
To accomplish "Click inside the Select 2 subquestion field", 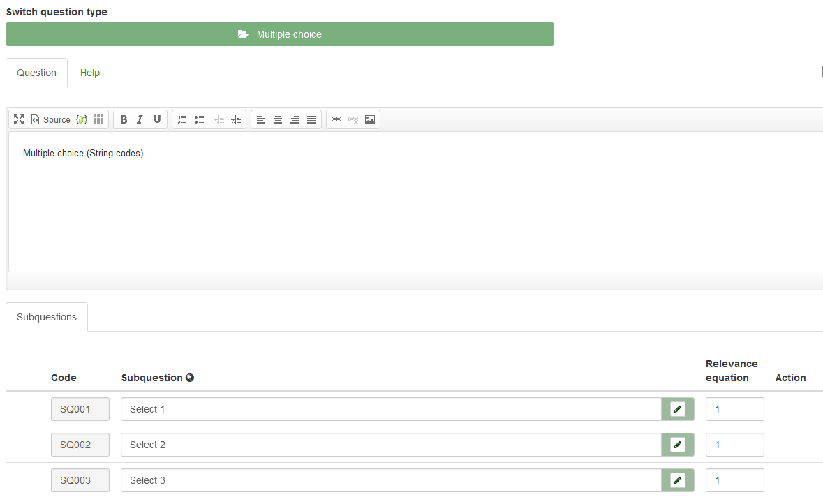I will 384,445.
